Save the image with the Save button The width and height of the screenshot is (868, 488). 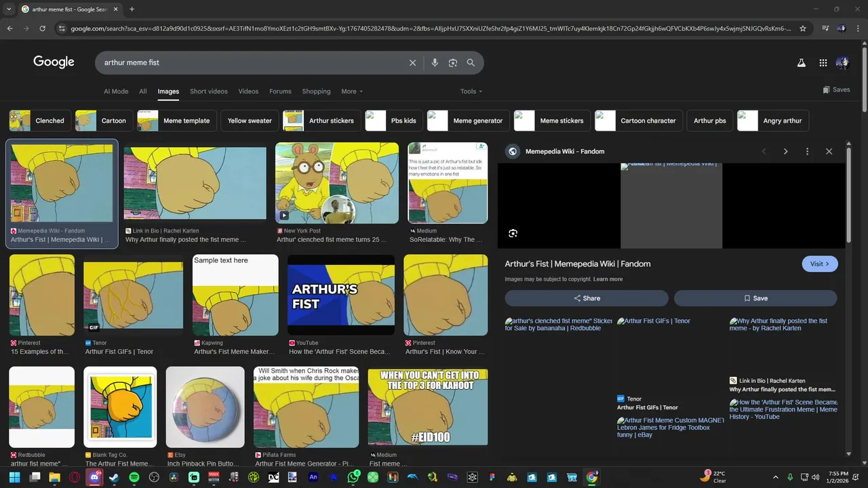755,298
